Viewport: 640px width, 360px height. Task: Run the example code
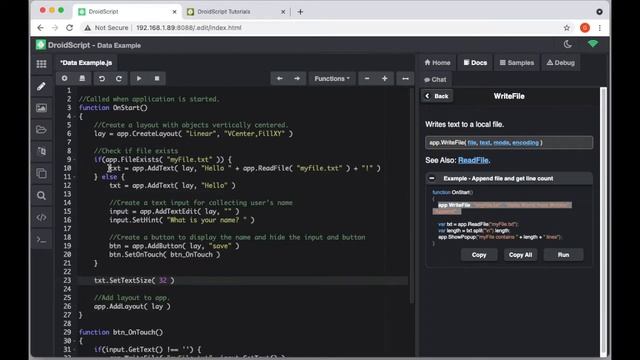point(563,255)
